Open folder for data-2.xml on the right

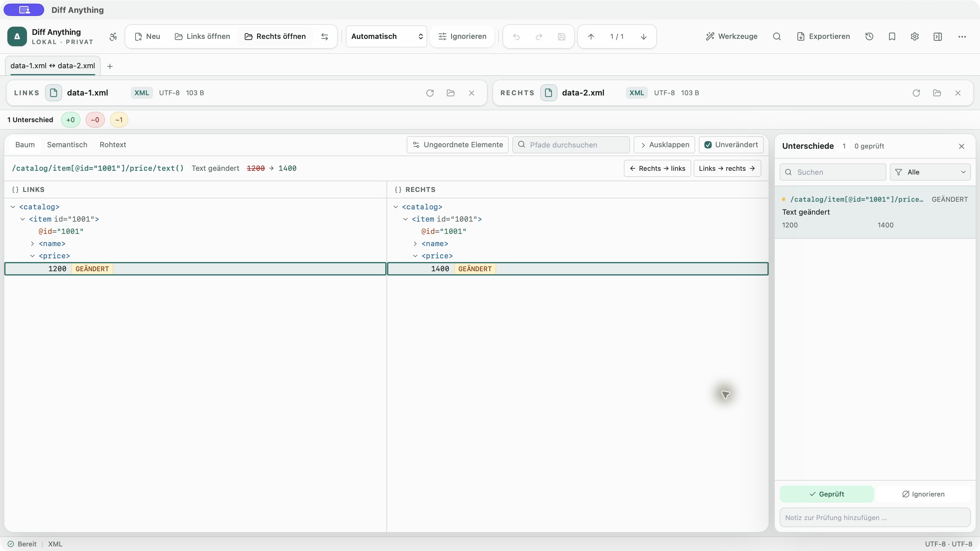(937, 93)
